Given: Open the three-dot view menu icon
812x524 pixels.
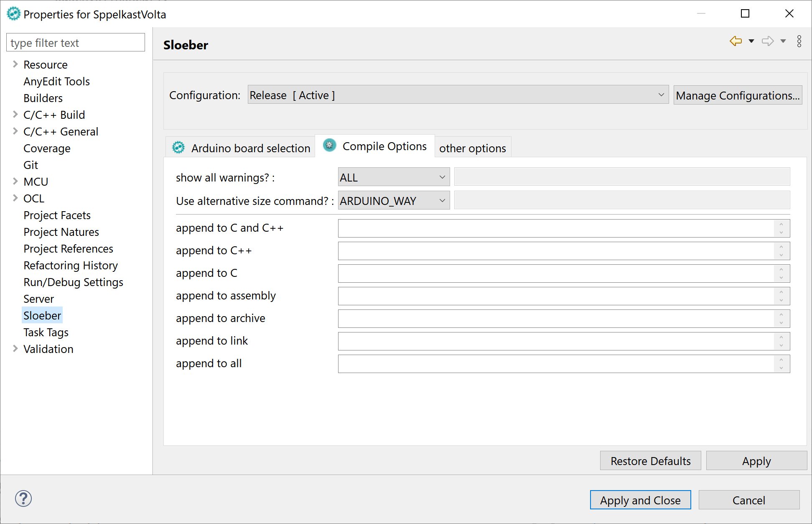Looking at the screenshot, I should coord(799,41).
